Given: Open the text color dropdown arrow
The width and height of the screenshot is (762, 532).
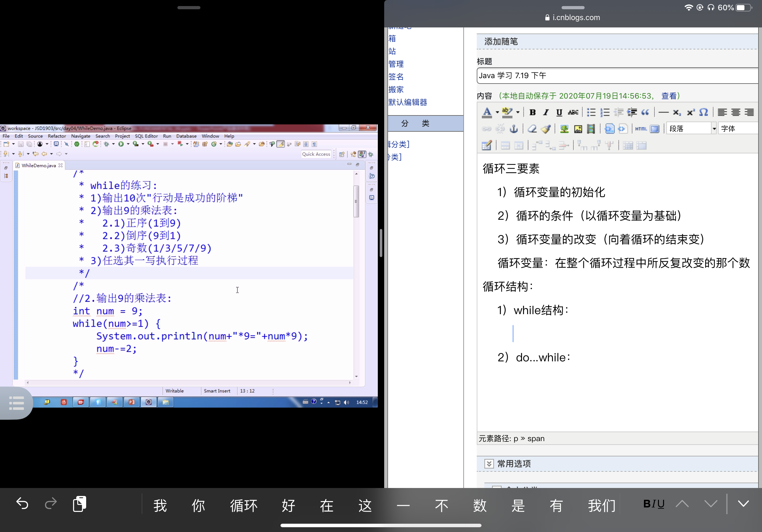Looking at the screenshot, I should click(497, 113).
